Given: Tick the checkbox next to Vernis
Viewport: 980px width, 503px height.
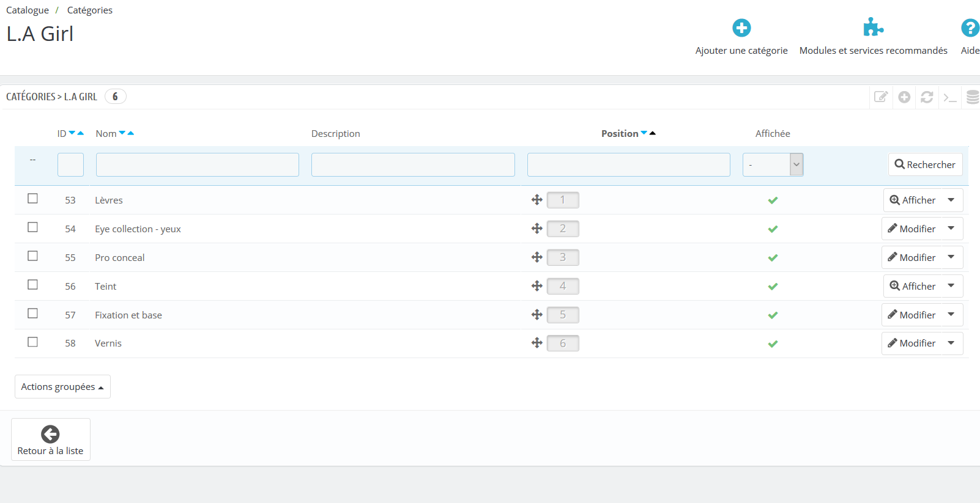Looking at the screenshot, I should point(33,342).
